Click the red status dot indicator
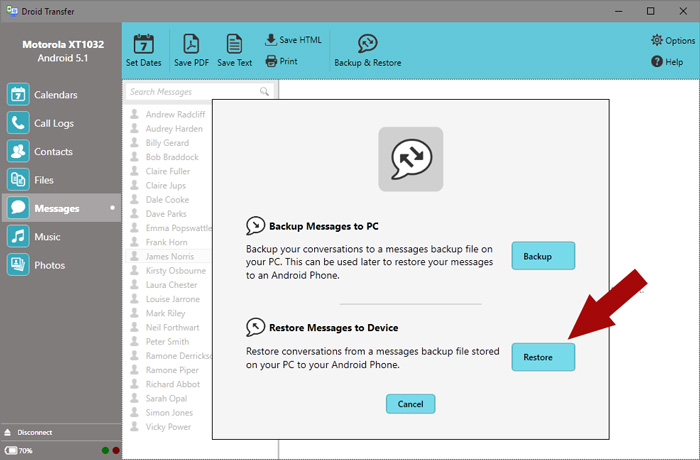Screen dimensions: 700x460 116,450
